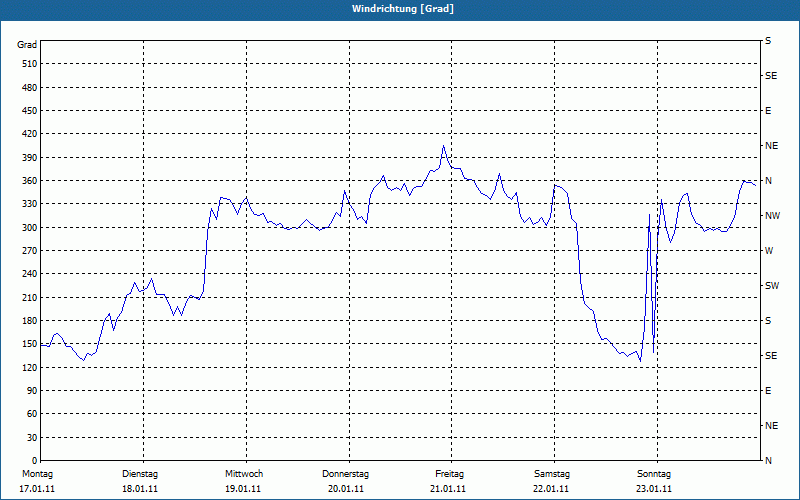Viewport: 800px width, 500px height.
Task: Click the 150 value on left axis
Action: click(x=30, y=344)
